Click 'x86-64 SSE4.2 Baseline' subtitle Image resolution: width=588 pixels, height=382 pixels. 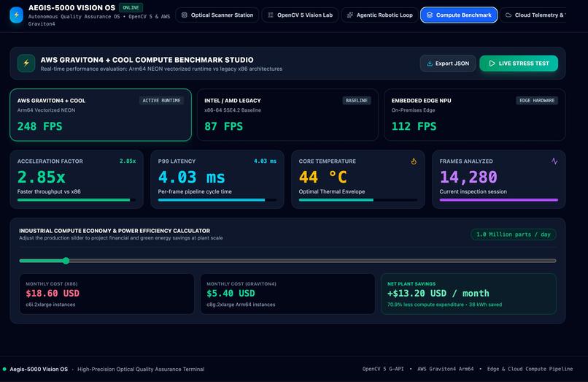coord(233,110)
